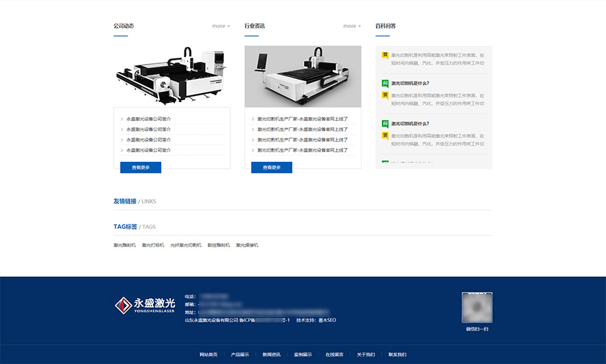Screen dimensions: 606x364
Task: Select the 激光焊接机 tag
Action: [x=247, y=245]
